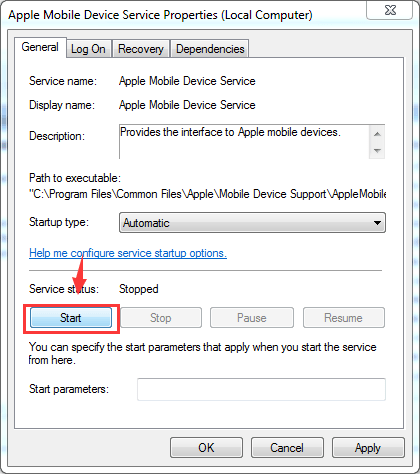Click inside the Description text box
This screenshot has width=420, height=474.
point(244,142)
